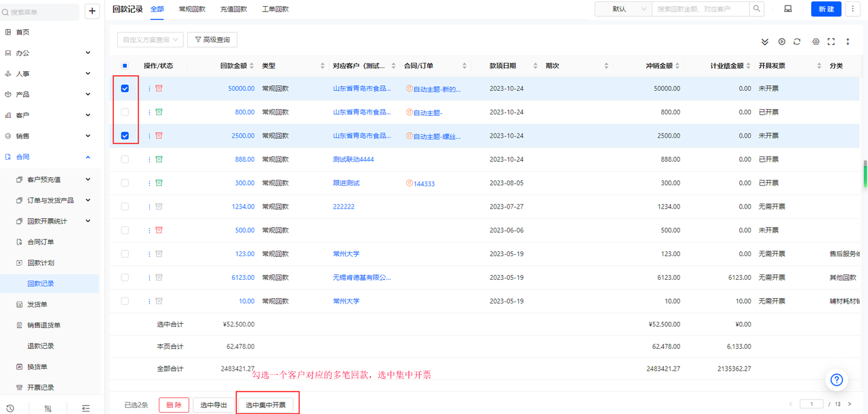This screenshot has height=414, width=868.
Task: Click the page number input field
Action: [x=812, y=404]
